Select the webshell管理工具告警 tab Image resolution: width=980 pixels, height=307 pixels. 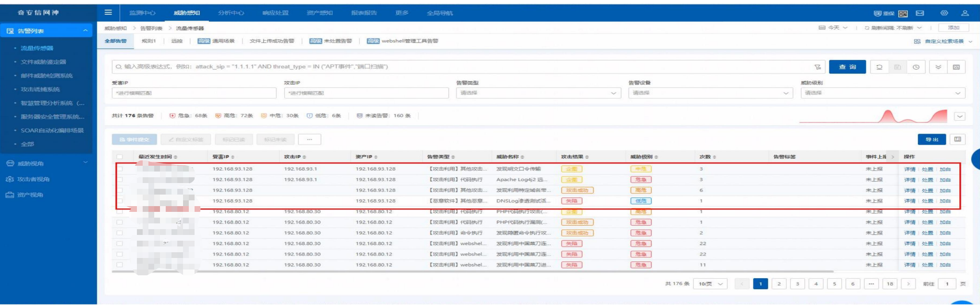[x=403, y=41]
